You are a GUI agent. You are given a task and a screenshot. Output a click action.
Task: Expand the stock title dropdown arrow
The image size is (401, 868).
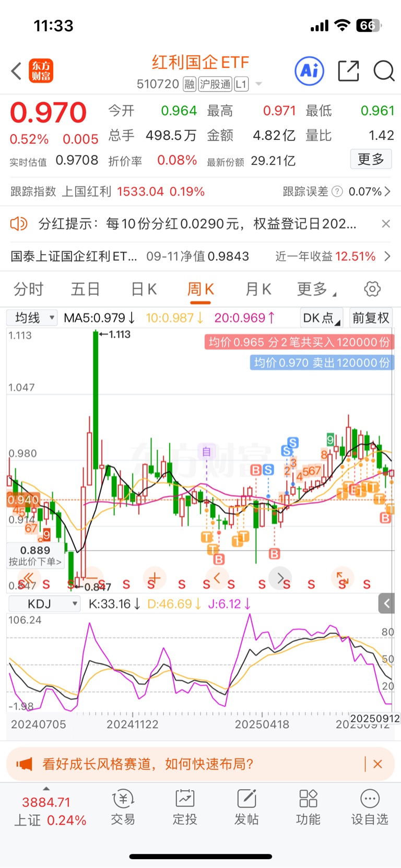(258, 84)
